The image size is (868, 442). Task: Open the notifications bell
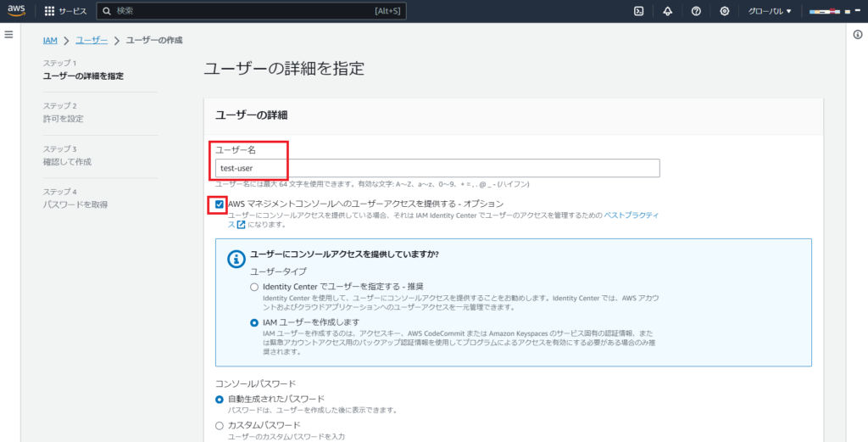(x=667, y=11)
